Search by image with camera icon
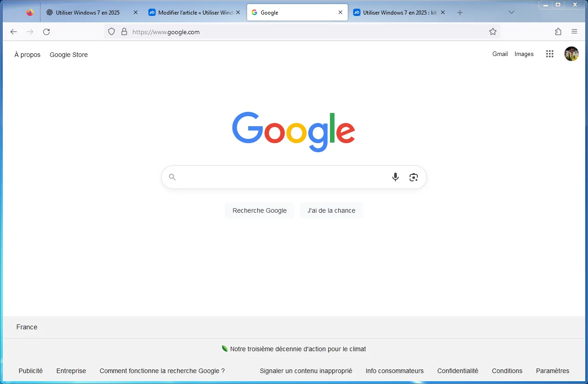The width and height of the screenshot is (588, 384). (x=414, y=177)
